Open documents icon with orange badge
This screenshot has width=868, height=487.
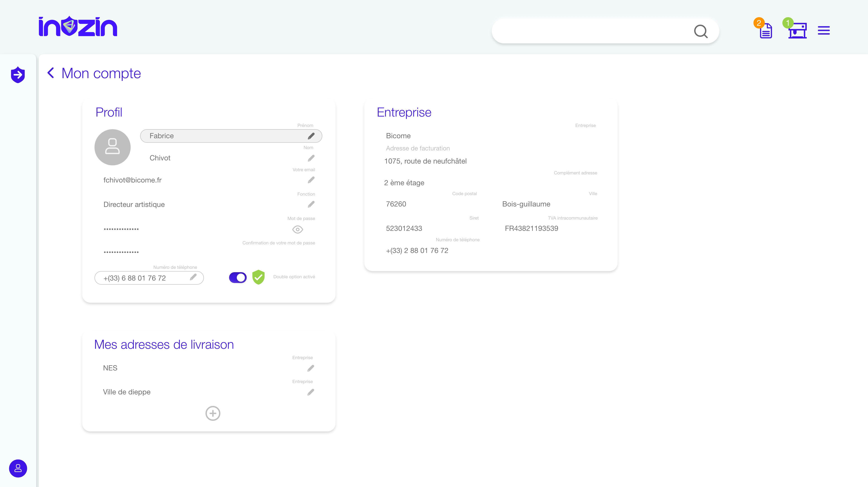coord(765,31)
